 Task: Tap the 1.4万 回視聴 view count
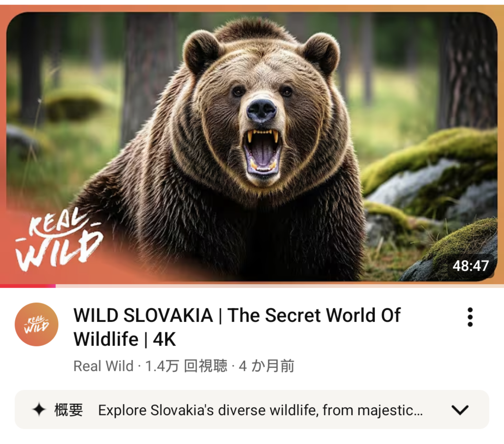pos(186,366)
